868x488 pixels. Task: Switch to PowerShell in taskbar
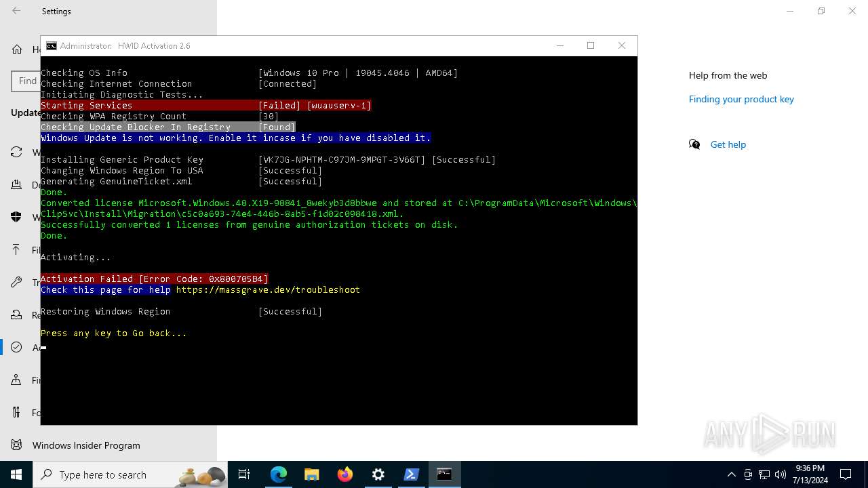click(411, 474)
